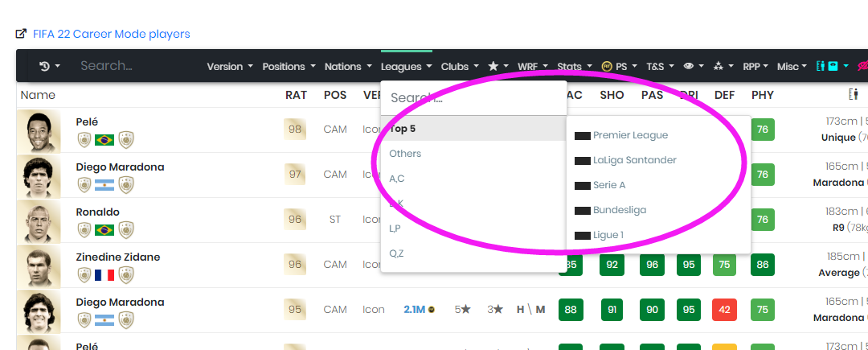
Task: Open the eye visibility filter
Action: coord(693,67)
